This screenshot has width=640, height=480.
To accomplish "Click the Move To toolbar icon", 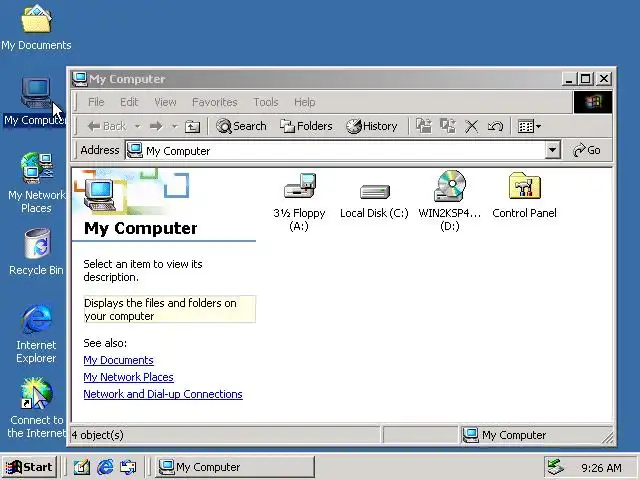I will coord(424,126).
